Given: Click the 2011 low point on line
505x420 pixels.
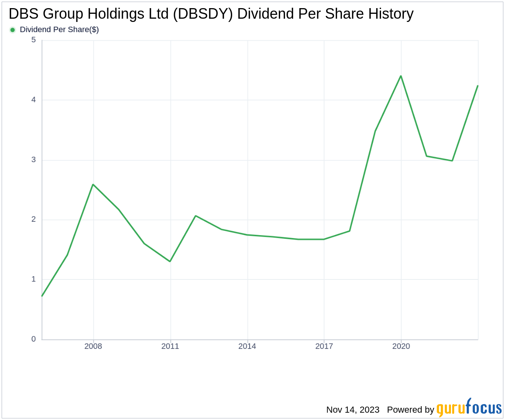Looking at the screenshot, I should tap(170, 261).
